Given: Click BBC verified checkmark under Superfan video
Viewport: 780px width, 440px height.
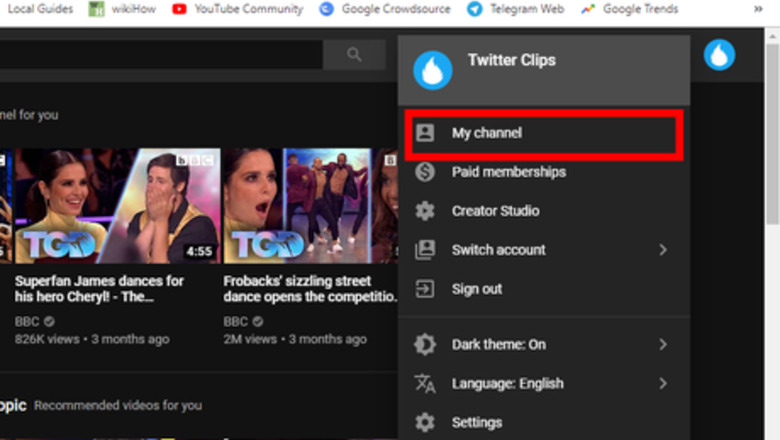Looking at the screenshot, I should pos(49,322).
